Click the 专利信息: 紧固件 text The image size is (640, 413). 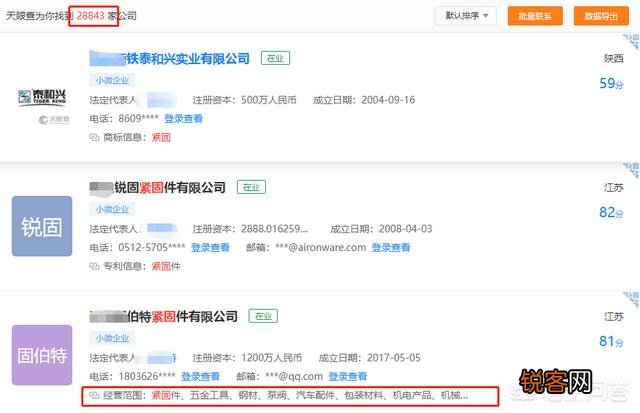coord(142,266)
